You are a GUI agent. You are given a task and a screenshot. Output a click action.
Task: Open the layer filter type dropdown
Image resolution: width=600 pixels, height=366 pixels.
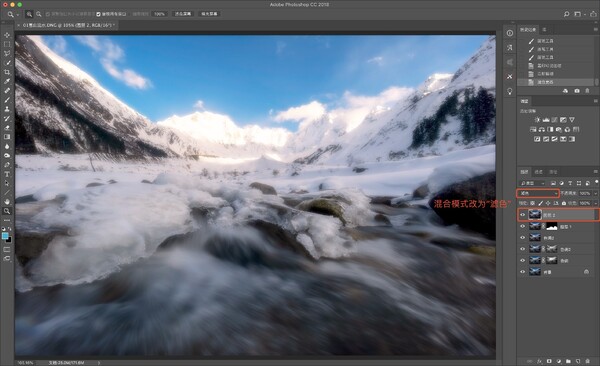click(532, 183)
